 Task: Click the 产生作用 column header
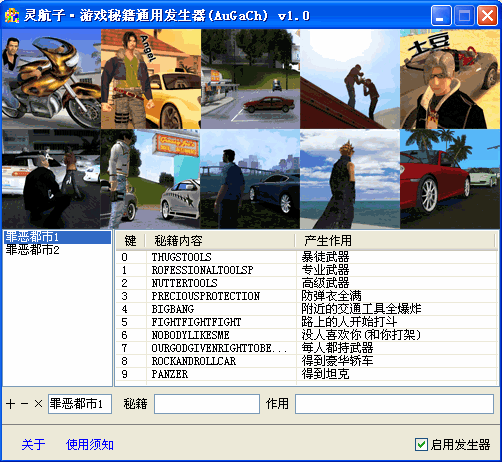[x=395, y=241]
